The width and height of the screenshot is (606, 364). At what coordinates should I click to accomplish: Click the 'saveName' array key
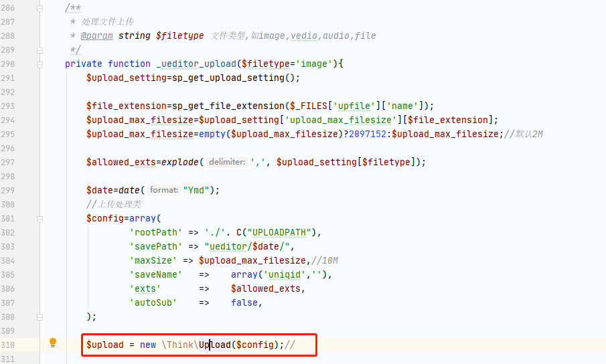156,274
